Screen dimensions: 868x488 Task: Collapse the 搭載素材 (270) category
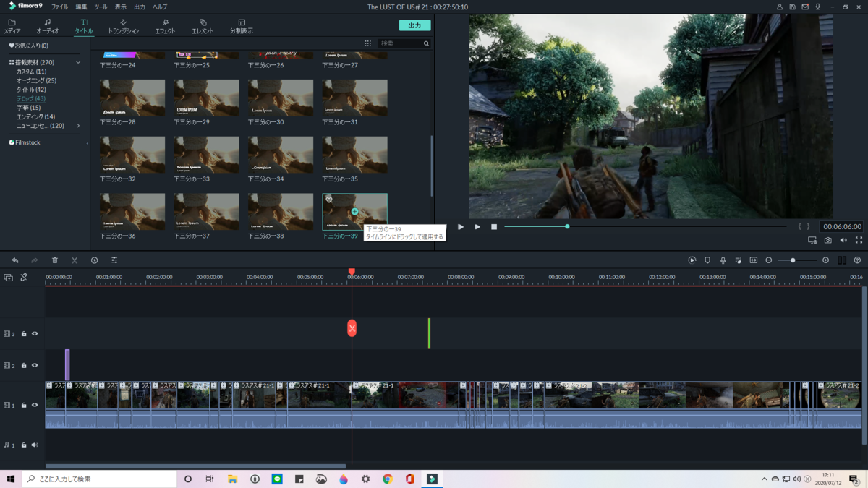[x=78, y=63]
